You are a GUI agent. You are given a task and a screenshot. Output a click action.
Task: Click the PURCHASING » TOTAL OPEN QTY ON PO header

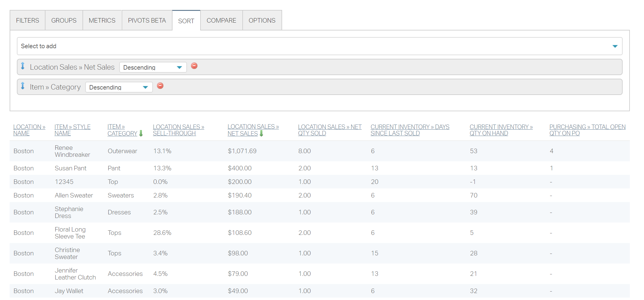587,130
